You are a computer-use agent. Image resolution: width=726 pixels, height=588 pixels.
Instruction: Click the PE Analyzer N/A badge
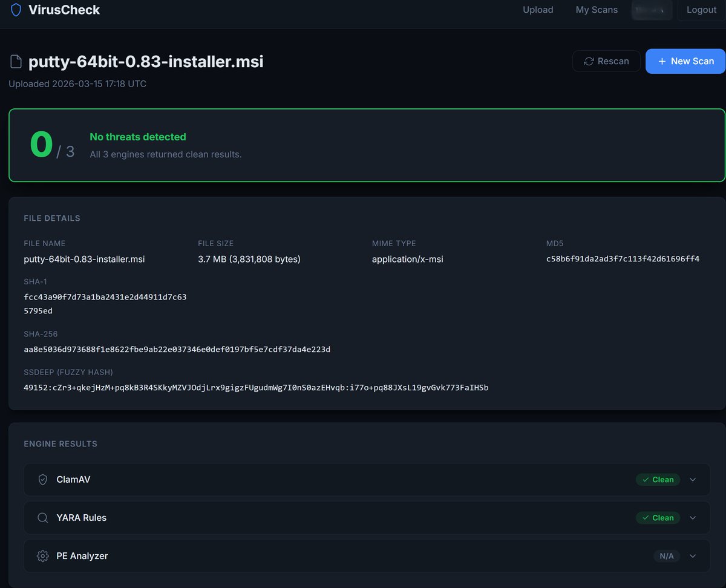click(x=667, y=556)
